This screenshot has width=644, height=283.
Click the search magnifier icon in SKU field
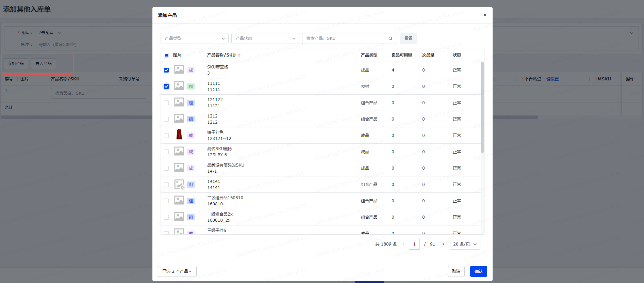(x=391, y=38)
